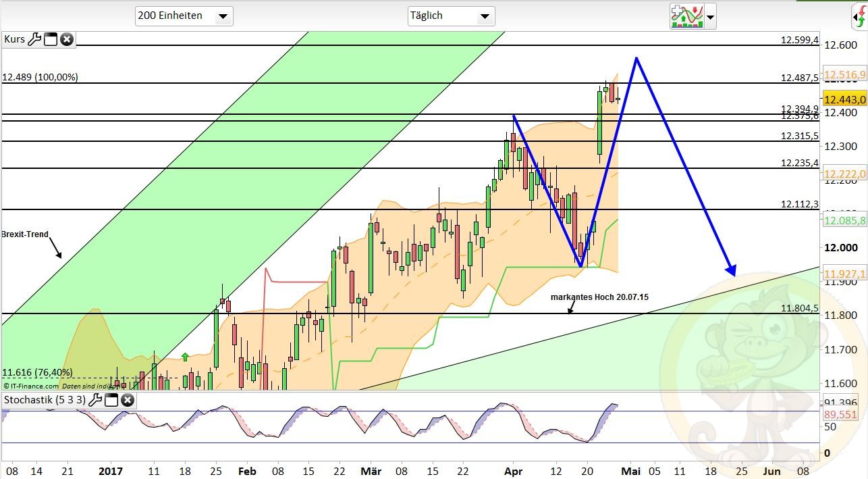Open the 200 Einheiten units dropdown

pos(223,16)
